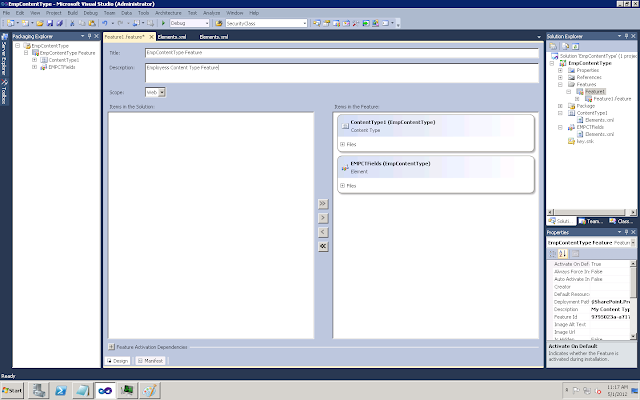Switch to the Manifest view tab
The image size is (640, 400).
point(151,361)
